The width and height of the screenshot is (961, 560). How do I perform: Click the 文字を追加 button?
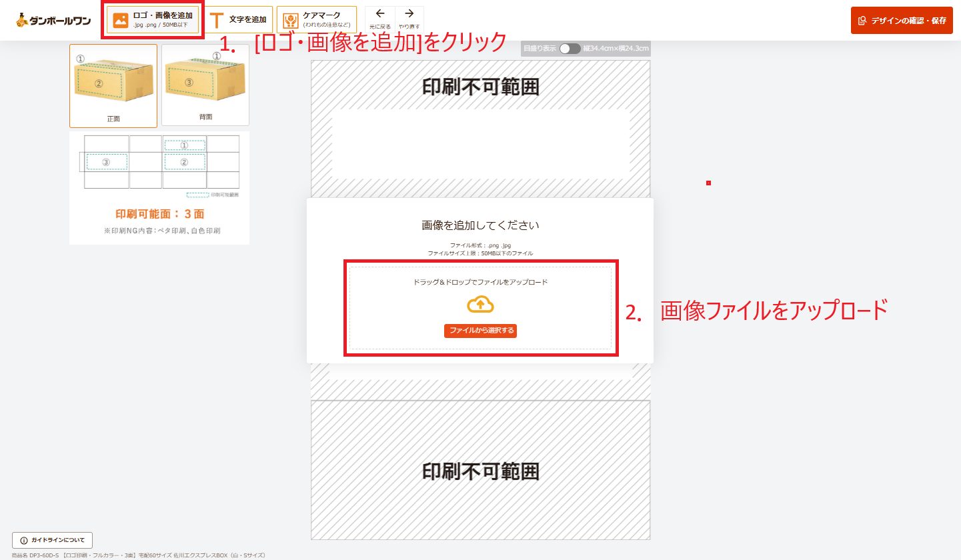239,20
